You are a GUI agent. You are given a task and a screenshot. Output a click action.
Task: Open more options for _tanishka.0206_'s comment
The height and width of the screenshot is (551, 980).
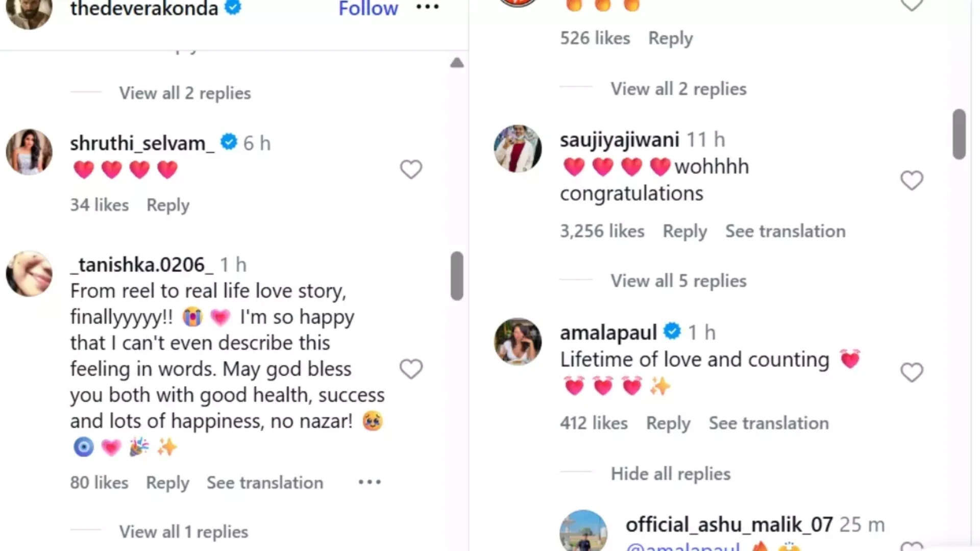click(x=370, y=482)
